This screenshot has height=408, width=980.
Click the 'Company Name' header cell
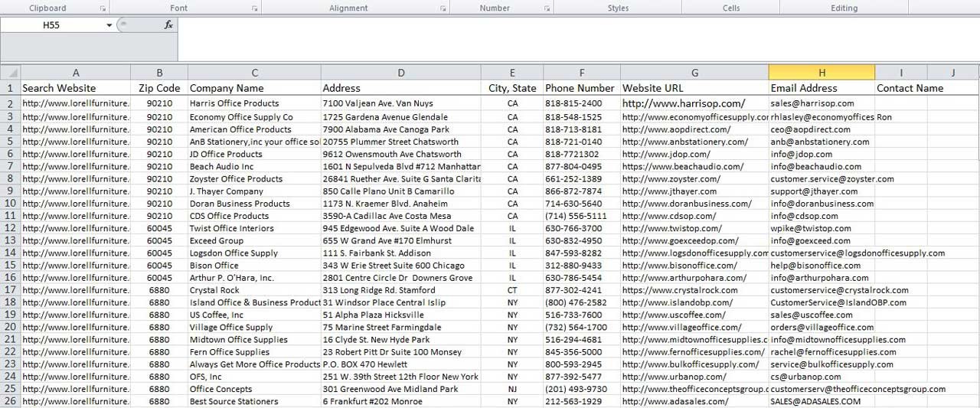(254, 88)
